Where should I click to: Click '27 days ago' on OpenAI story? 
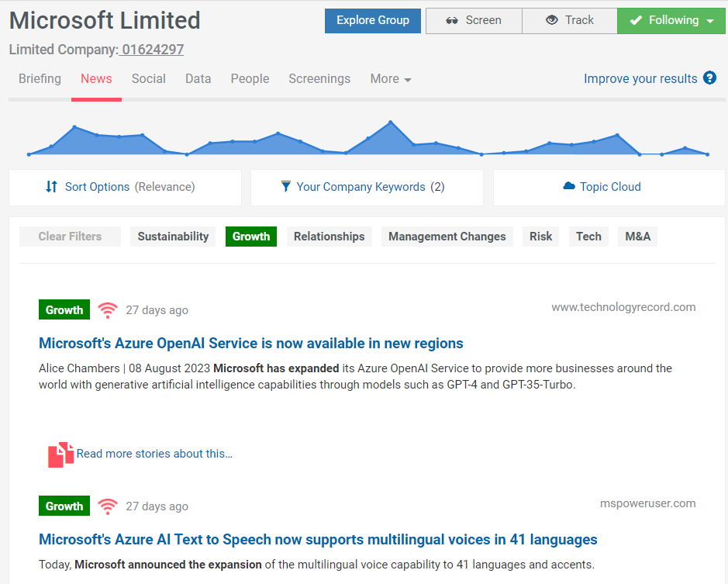[x=157, y=310]
